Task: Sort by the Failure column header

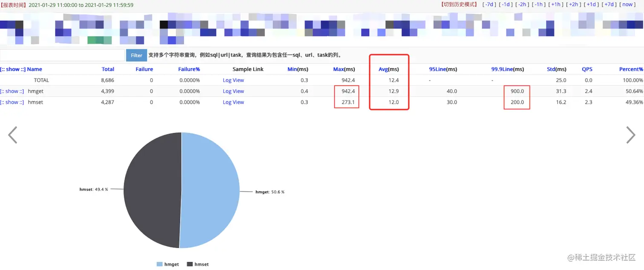Action: coord(144,69)
